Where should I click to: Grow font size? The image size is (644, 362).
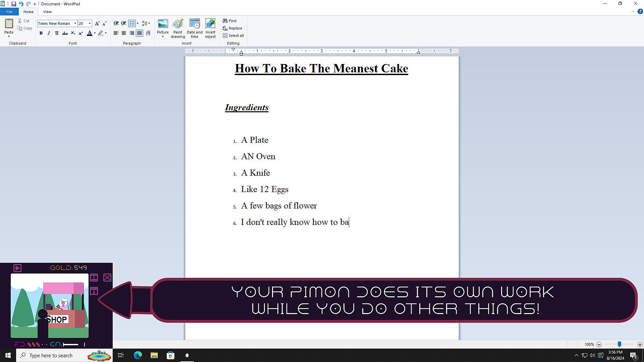pos(97,23)
